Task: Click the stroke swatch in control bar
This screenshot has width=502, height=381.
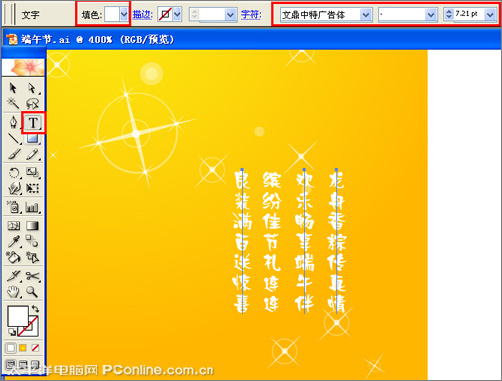Action: pyautogui.click(x=165, y=14)
